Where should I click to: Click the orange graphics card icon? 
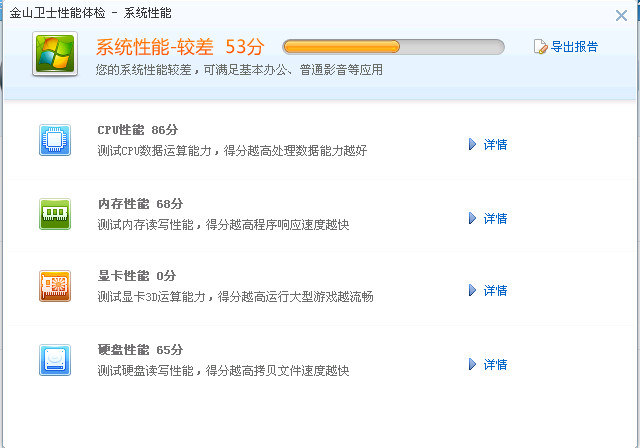pyautogui.click(x=55, y=286)
